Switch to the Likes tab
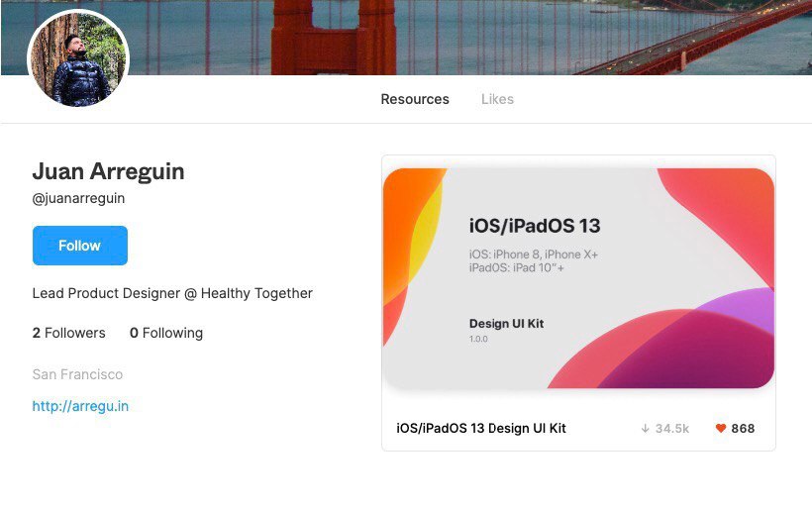812x509 pixels. point(497,99)
